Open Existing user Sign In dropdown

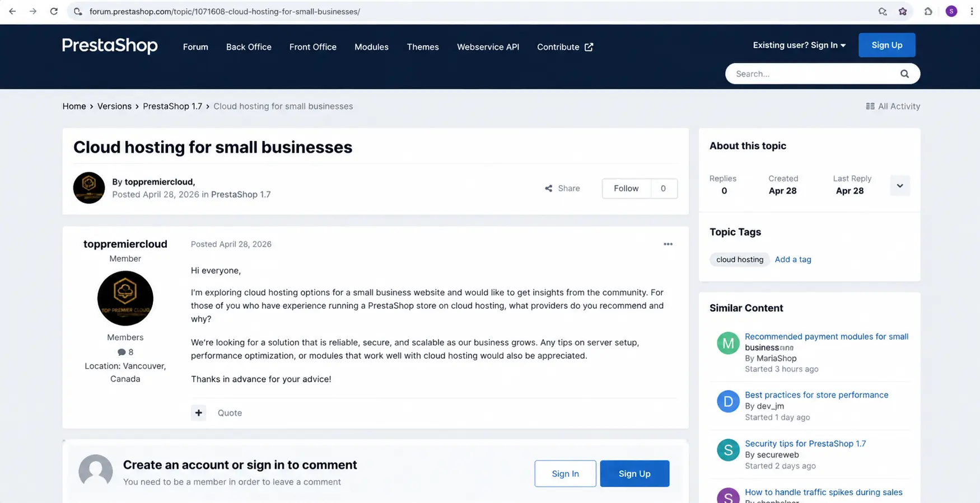799,45
